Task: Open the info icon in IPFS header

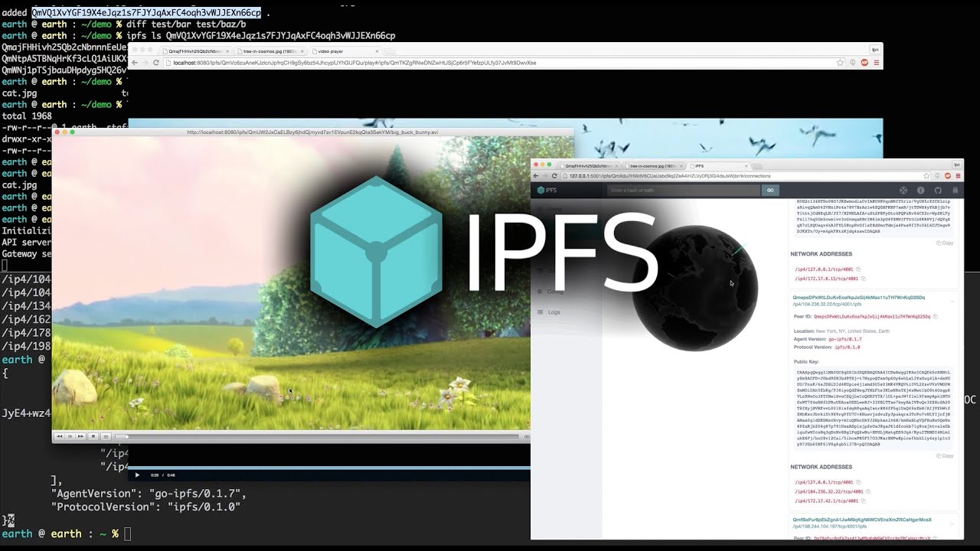Action: click(921, 191)
